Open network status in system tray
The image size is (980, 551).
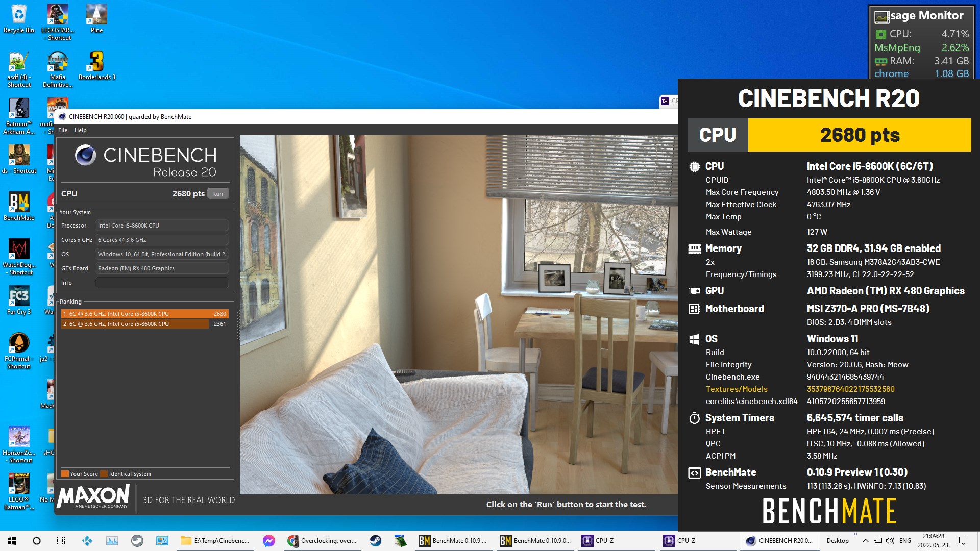878,541
